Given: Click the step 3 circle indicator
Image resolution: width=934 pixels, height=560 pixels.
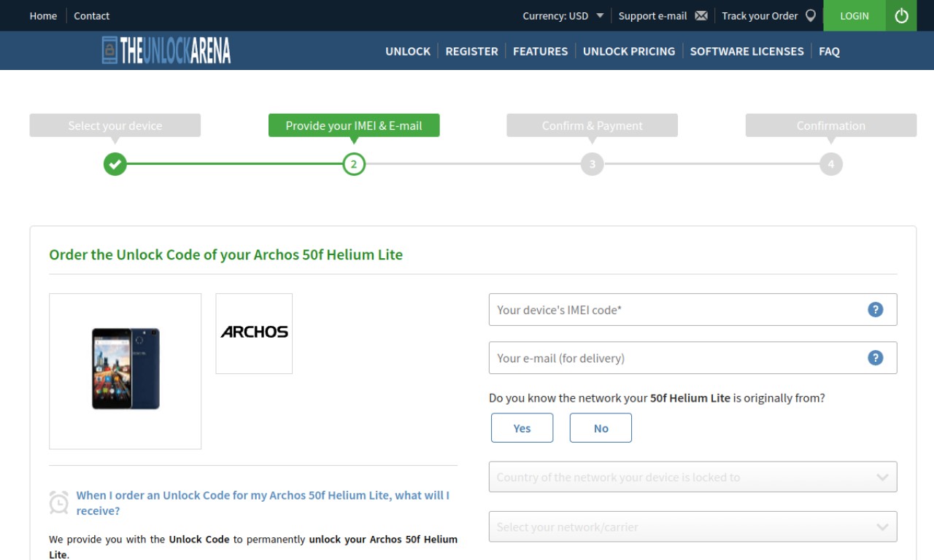Looking at the screenshot, I should coord(593,164).
